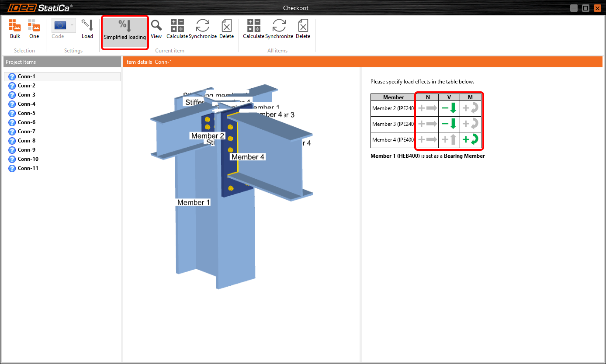
Task: Click the V column header
Action: pos(449,97)
